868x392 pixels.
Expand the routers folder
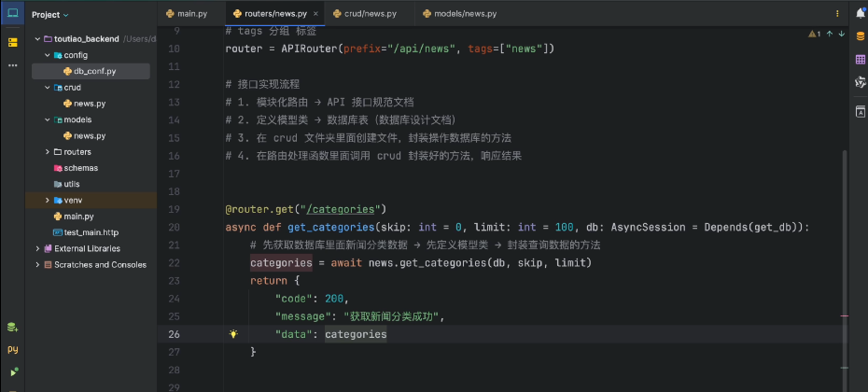[48, 152]
